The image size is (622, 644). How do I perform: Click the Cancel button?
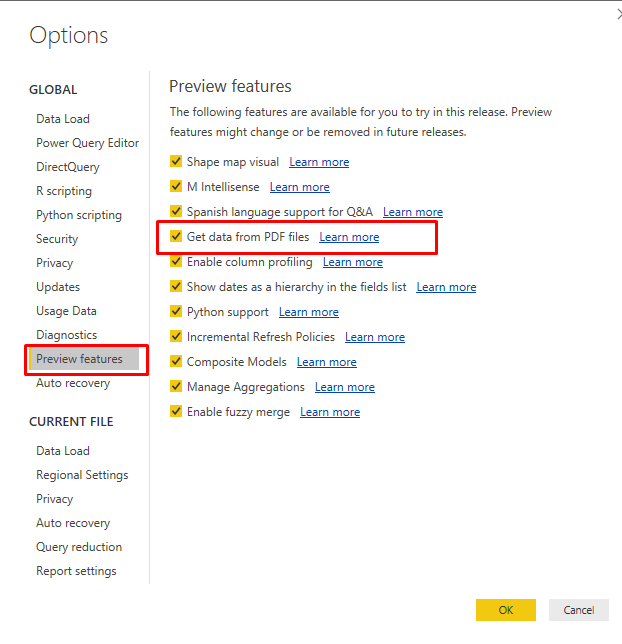click(x=578, y=610)
